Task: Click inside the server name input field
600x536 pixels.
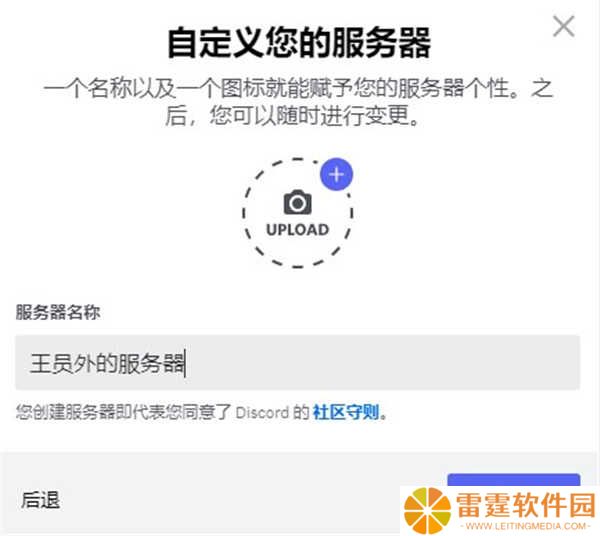Action: pos(297,363)
